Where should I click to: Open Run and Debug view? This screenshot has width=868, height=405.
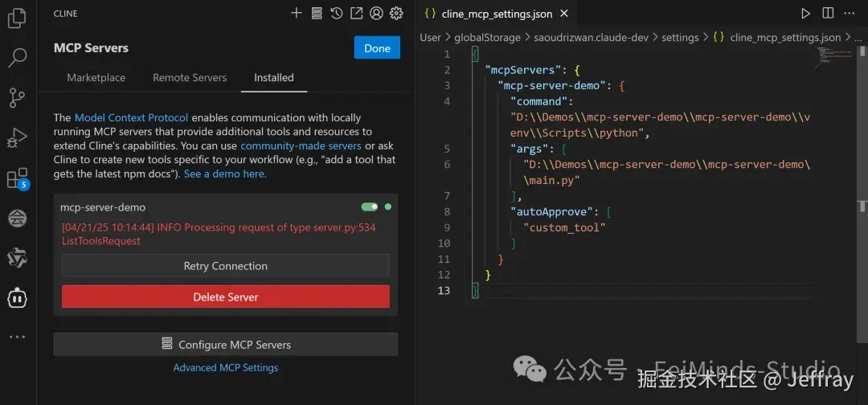[x=17, y=137]
